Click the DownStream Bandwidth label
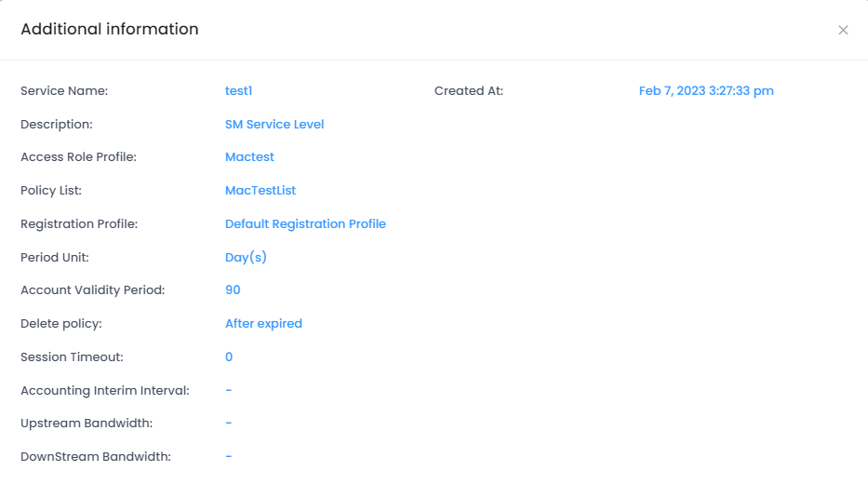Image resolution: width=868 pixels, height=498 pixels. tap(96, 457)
